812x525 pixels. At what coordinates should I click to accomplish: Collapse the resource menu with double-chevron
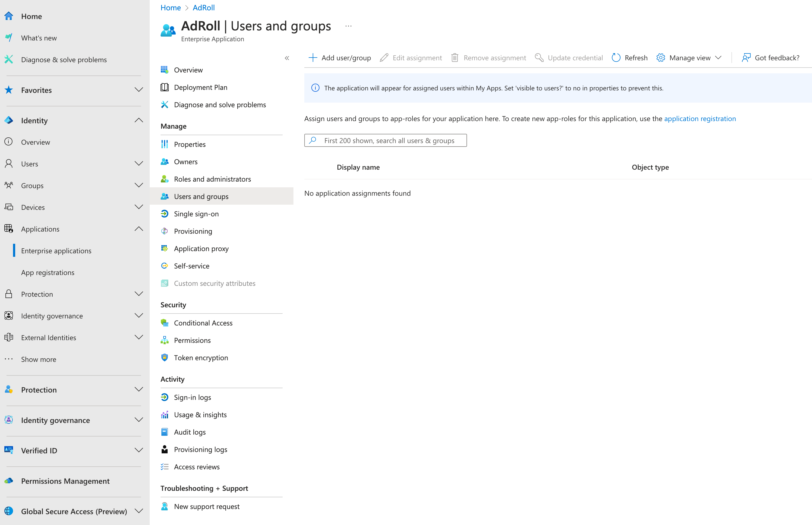coord(287,58)
